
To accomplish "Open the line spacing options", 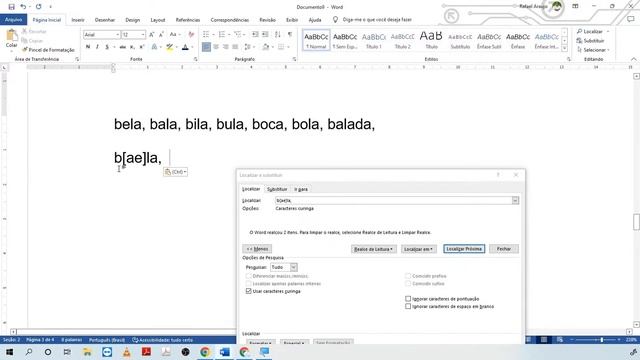I will [x=247, y=47].
